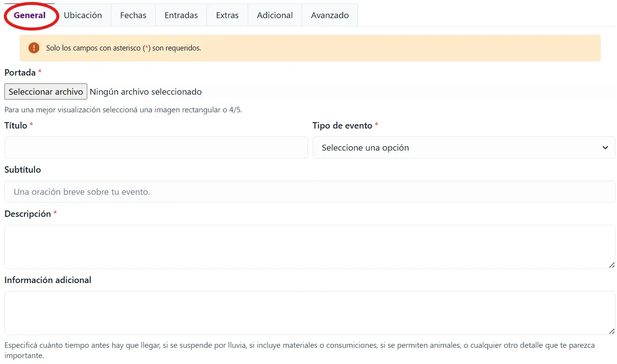Viewport: 617px width, 364px height.
Task: Open the Tipo de evento dropdown
Action: [x=463, y=148]
